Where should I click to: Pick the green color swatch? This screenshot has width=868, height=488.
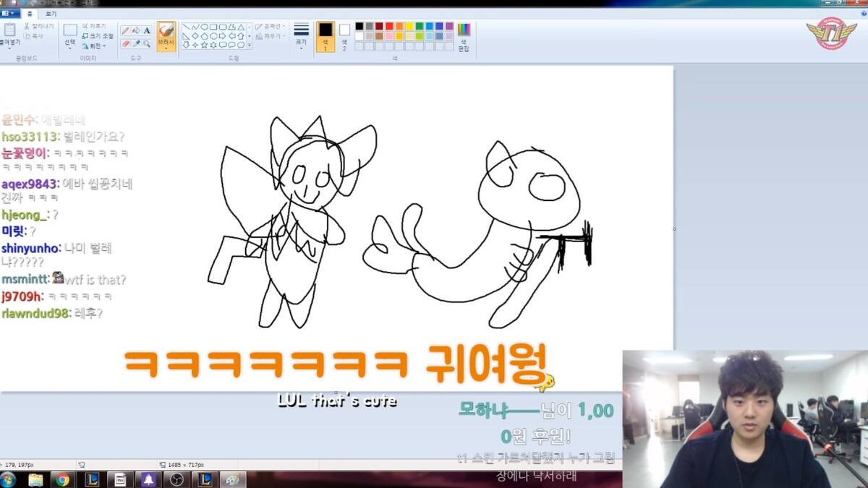[x=420, y=26]
